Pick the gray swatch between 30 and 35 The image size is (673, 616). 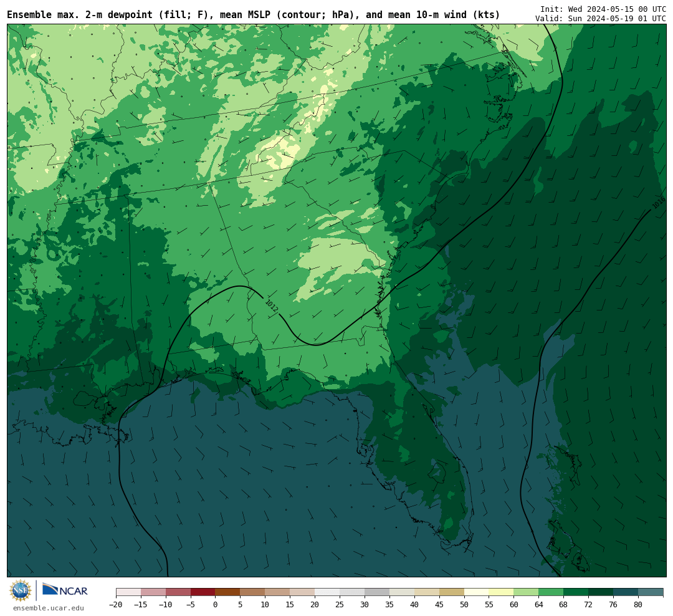pyautogui.click(x=377, y=592)
